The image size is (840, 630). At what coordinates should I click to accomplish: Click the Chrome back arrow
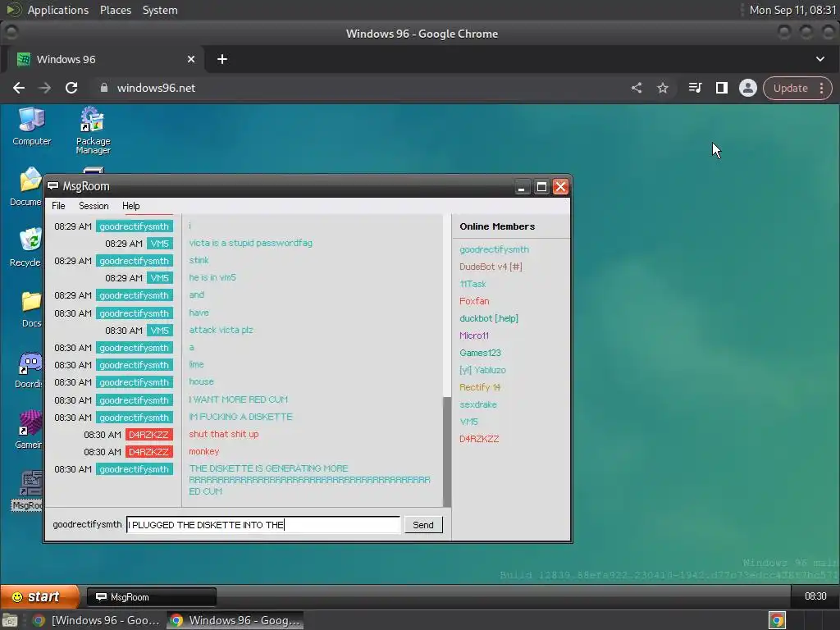click(x=19, y=88)
